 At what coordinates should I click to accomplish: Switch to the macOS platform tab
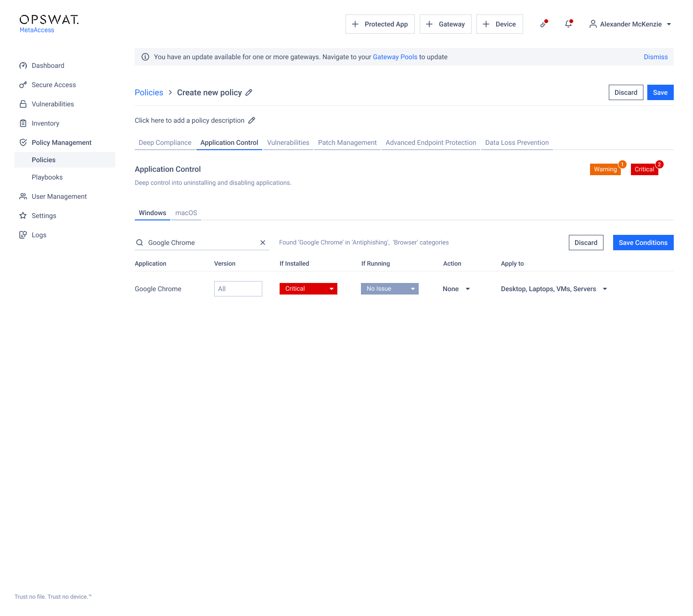[x=186, y=213]
